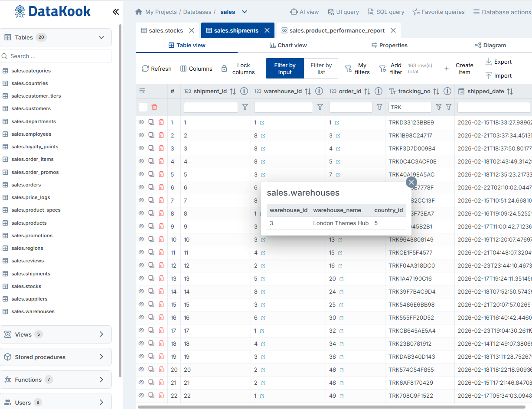The width and height of the screenshot is (532, 409).
Task: Open the SQL query editor
Action: 385,12
